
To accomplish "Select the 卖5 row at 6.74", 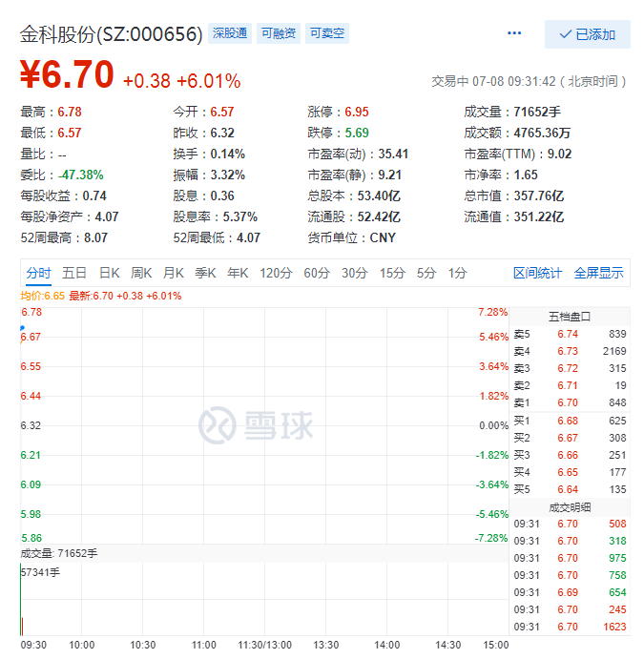I will 570,334.
